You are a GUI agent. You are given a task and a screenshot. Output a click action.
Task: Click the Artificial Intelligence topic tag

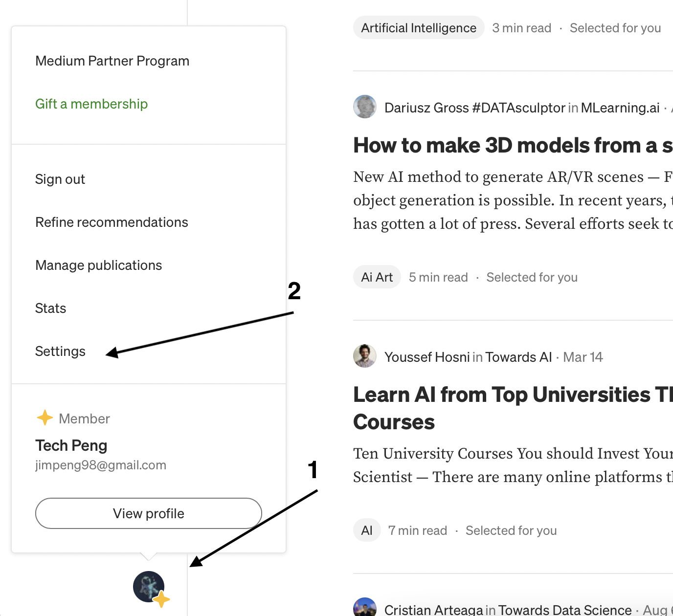tap(419, 28)
